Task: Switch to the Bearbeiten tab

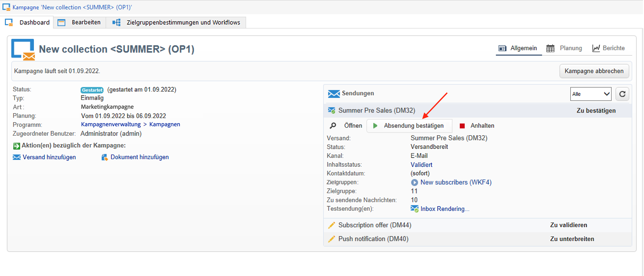Action: click(86, 22)
